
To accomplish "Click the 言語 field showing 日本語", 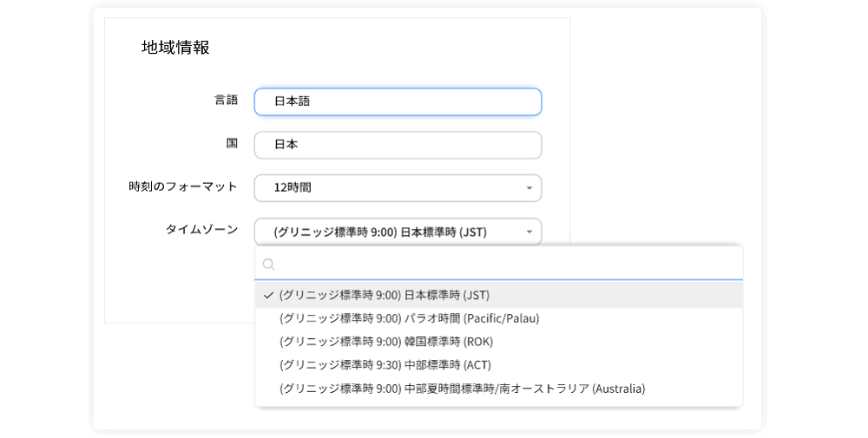I will pyautogui.click(x=398, y=101).
